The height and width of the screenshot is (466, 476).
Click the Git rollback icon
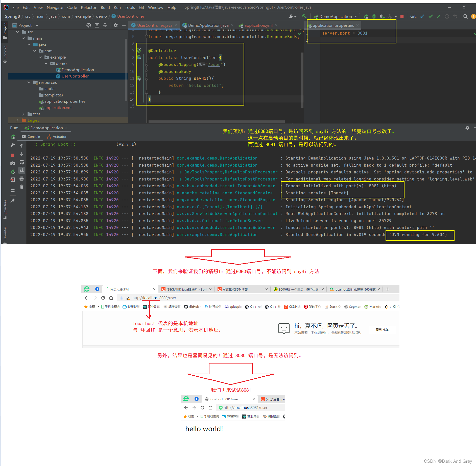[455, 16]
